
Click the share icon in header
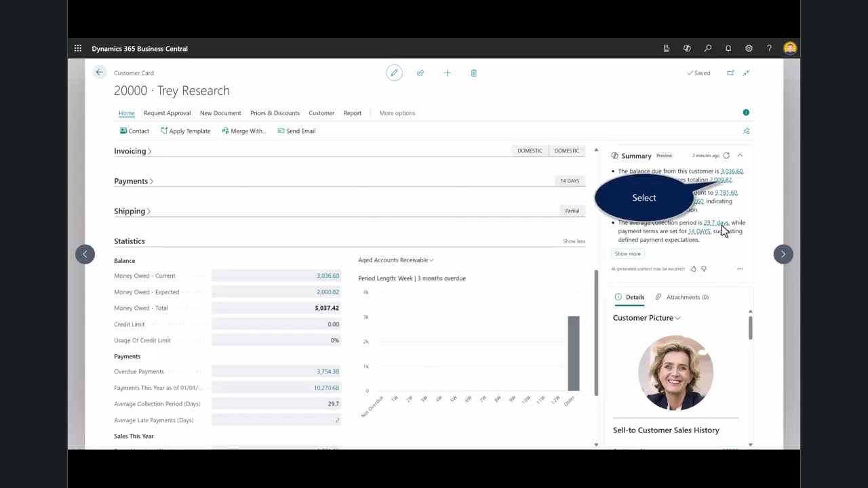point(420,73)
